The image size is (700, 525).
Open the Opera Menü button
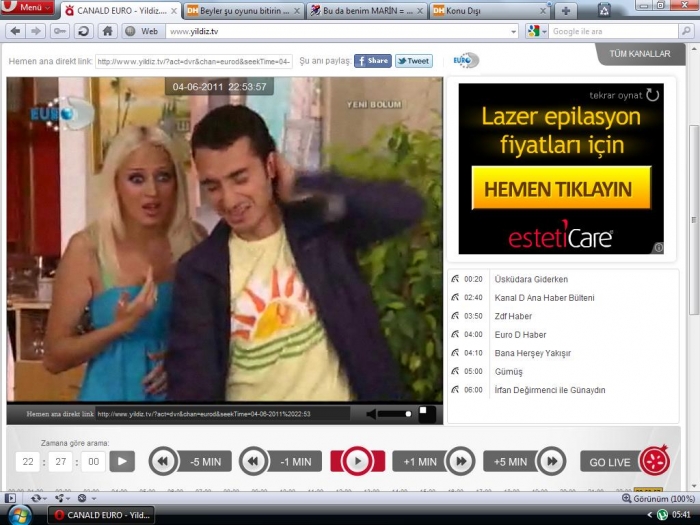coord(27,8)
